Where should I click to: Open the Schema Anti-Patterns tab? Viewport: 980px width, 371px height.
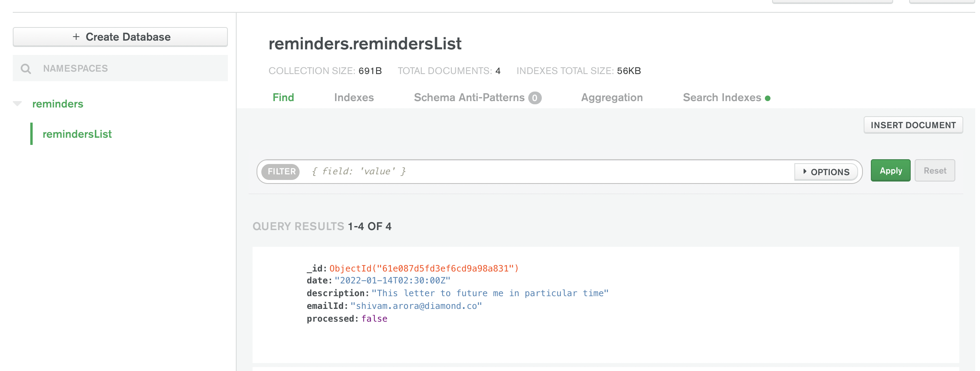469,98
